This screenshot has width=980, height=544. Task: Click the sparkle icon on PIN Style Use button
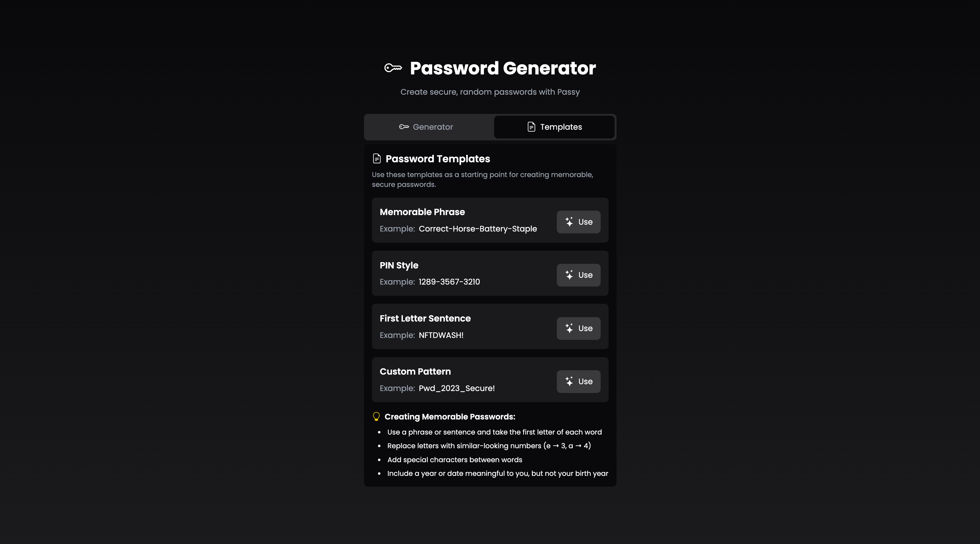(x=569, y=275)
